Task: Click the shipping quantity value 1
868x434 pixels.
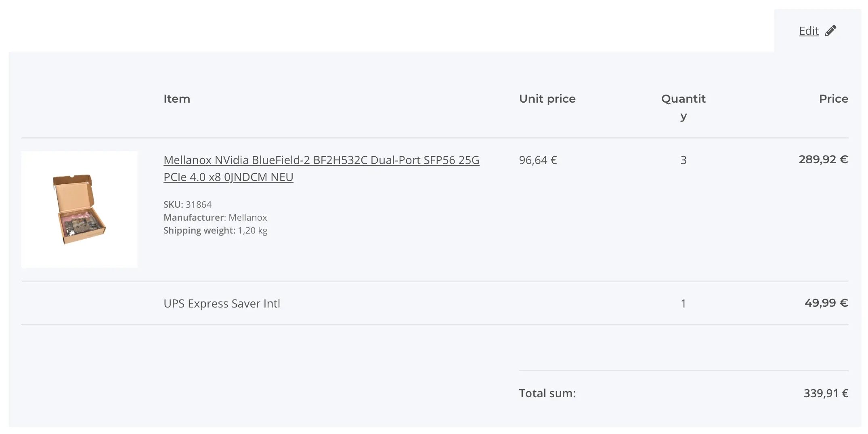Action: [x=683, y=303]
